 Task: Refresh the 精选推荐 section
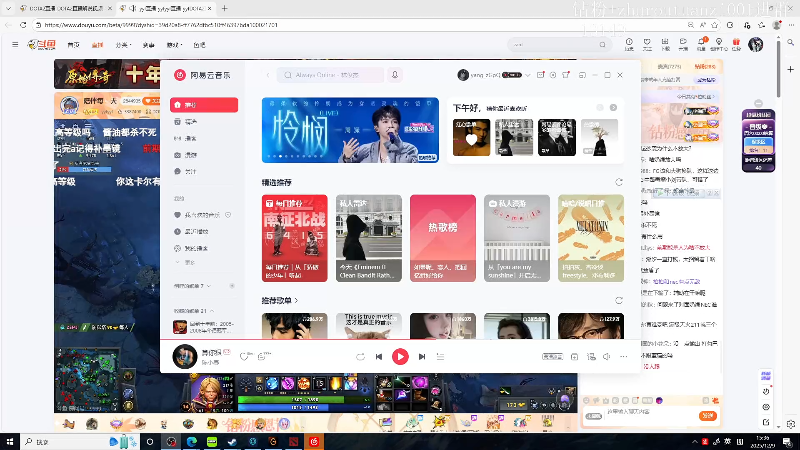[619, 182]
